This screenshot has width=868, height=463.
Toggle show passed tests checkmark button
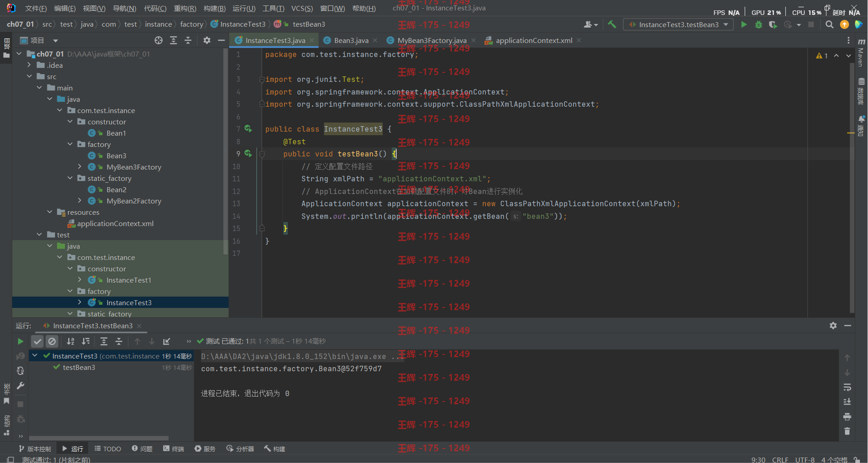tap(38, 341)
